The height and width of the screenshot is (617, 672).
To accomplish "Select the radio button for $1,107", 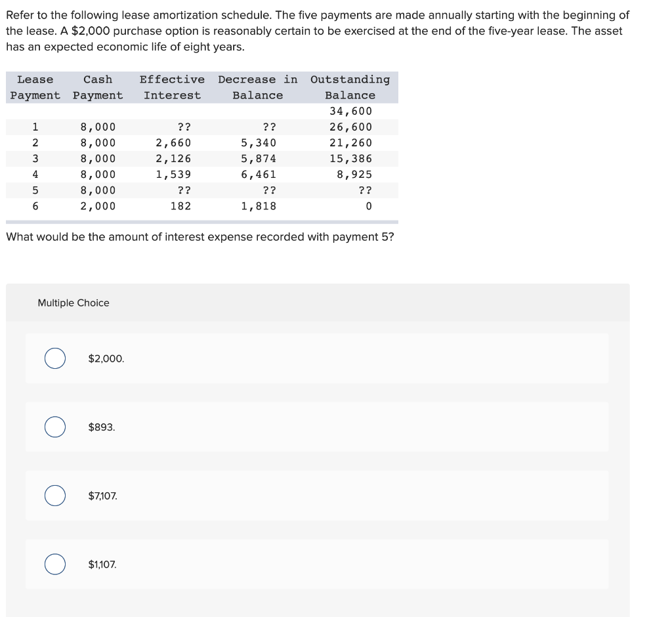I will coord(54,564).
